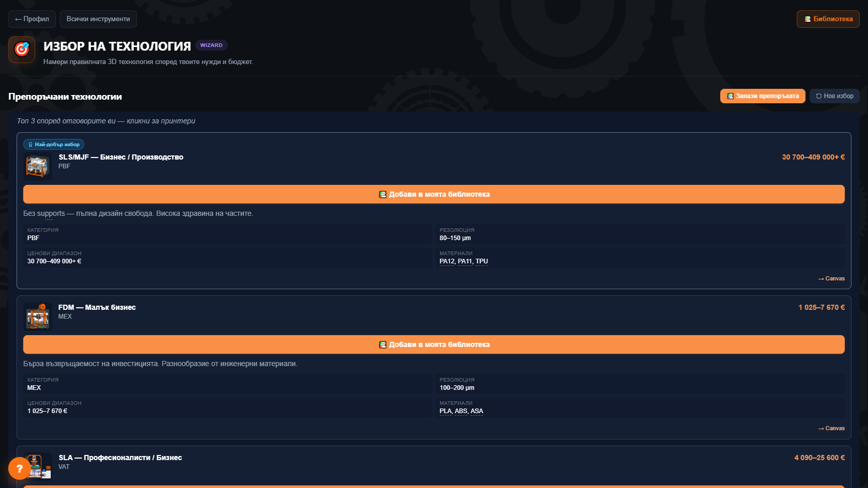Open the SLS/MJF printer thumbnail

(38, 166)
